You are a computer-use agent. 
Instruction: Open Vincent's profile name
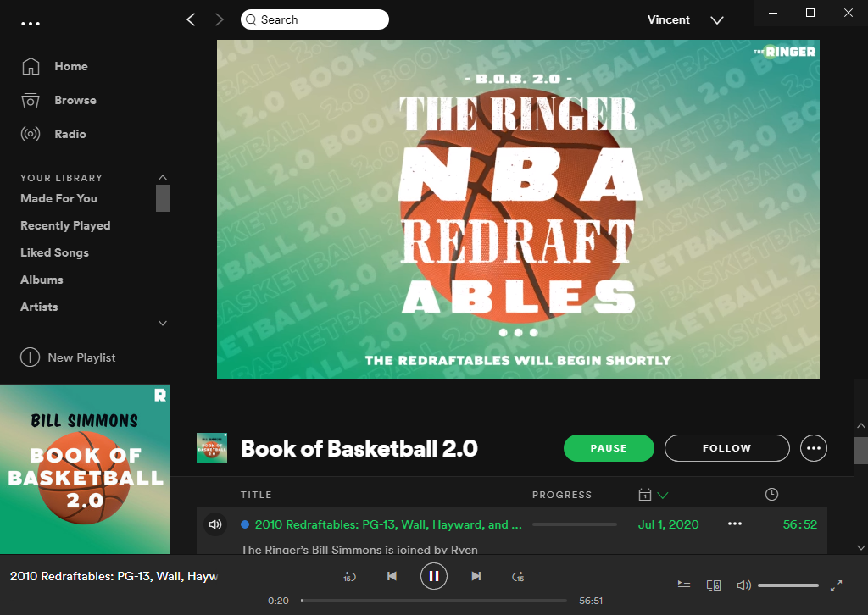point(668,20)
